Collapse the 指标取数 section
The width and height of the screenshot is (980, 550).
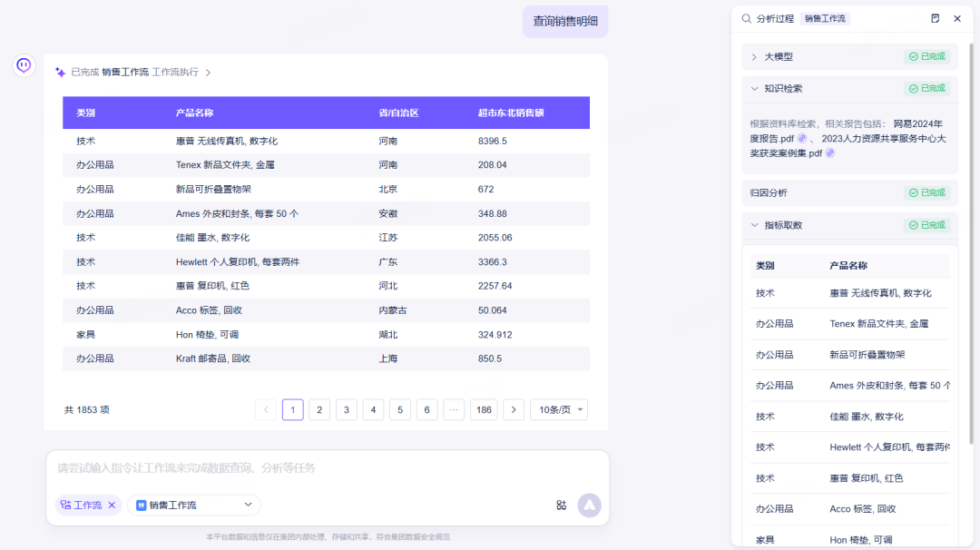click(754, 225)
